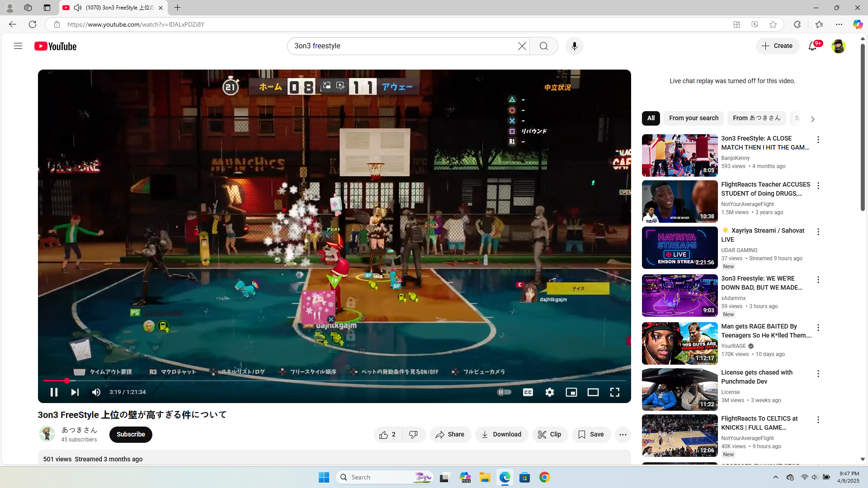Open File Explorer from taskbar

pos(485,477)
